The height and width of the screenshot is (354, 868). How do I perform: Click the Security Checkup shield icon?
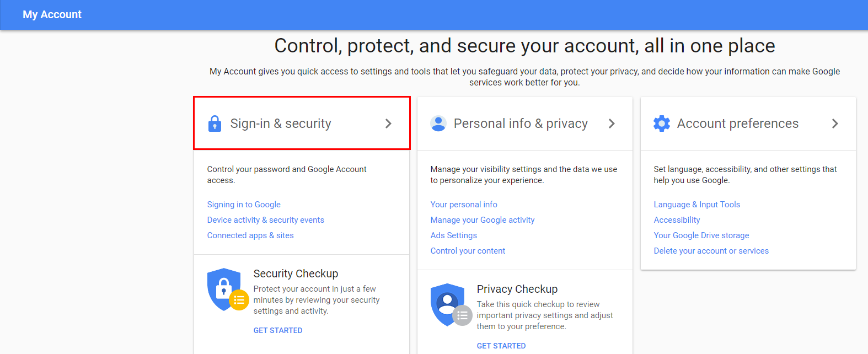[x=225, y=289]
